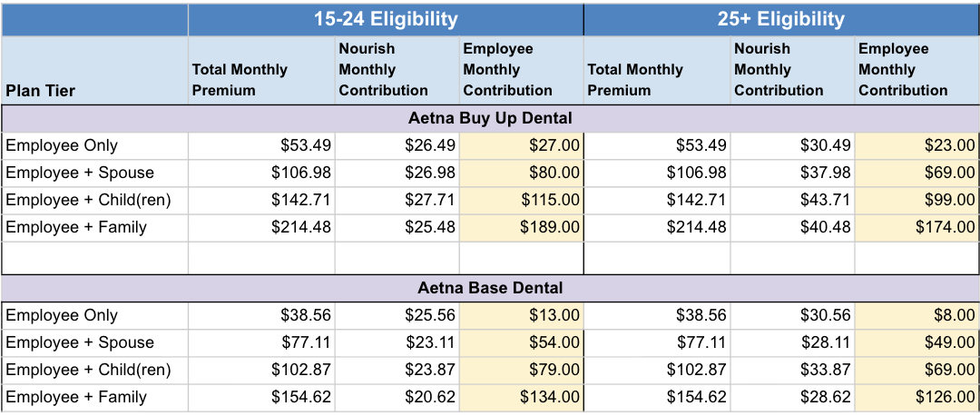This screenshot has width=980, height=416.
Task: Click the $27.00 employee contribution cell
Action: click(521, 145)
